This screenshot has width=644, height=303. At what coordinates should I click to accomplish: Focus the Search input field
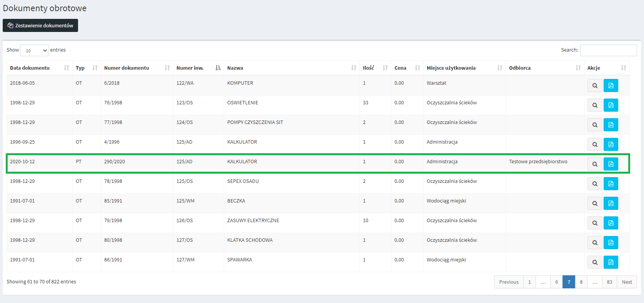click(608, 50)
